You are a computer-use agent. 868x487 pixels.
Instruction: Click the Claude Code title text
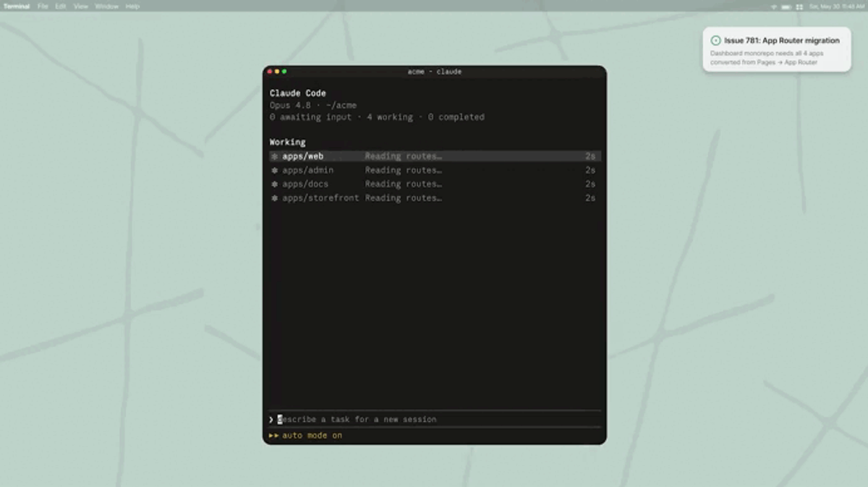pos(298,93)
